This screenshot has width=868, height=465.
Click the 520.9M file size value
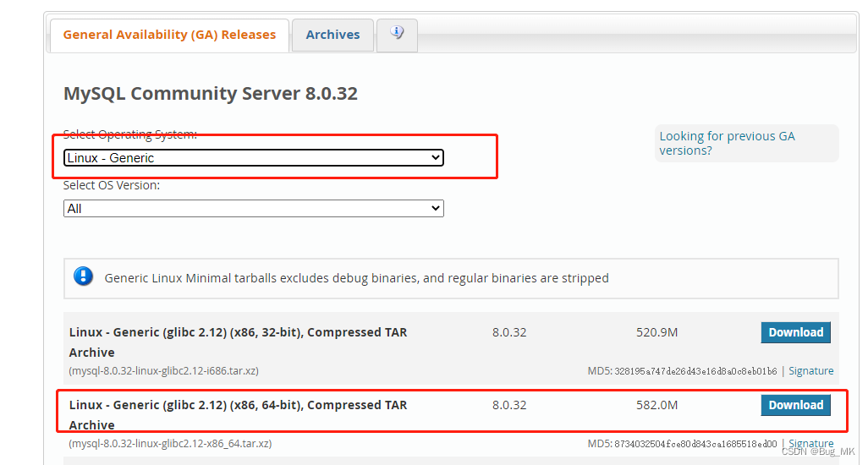pos(657,332)
